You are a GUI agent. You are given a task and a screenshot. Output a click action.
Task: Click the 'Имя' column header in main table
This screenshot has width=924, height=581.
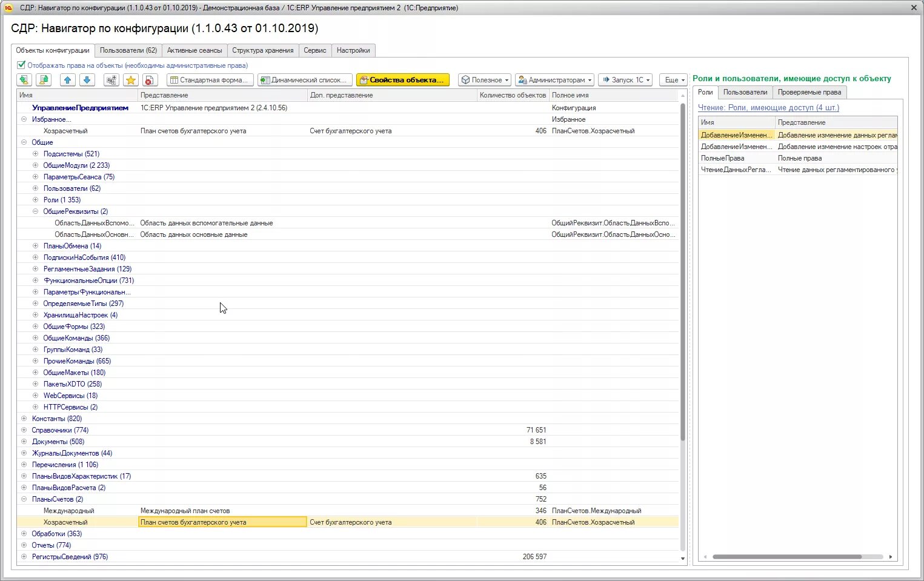tap(78, 95)
